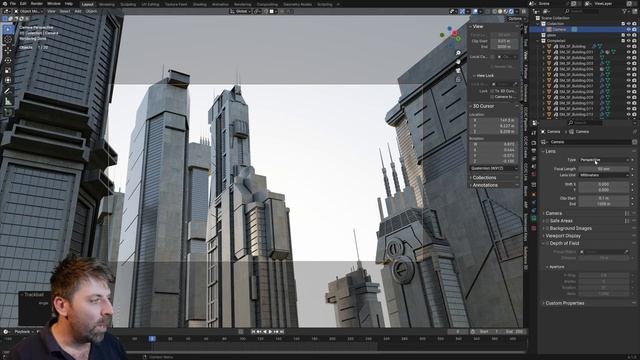Image resolution: width=640 pixels, height=360 pixels.
Task: Select the Add Cube tool
Action: [x=8, y=112]
